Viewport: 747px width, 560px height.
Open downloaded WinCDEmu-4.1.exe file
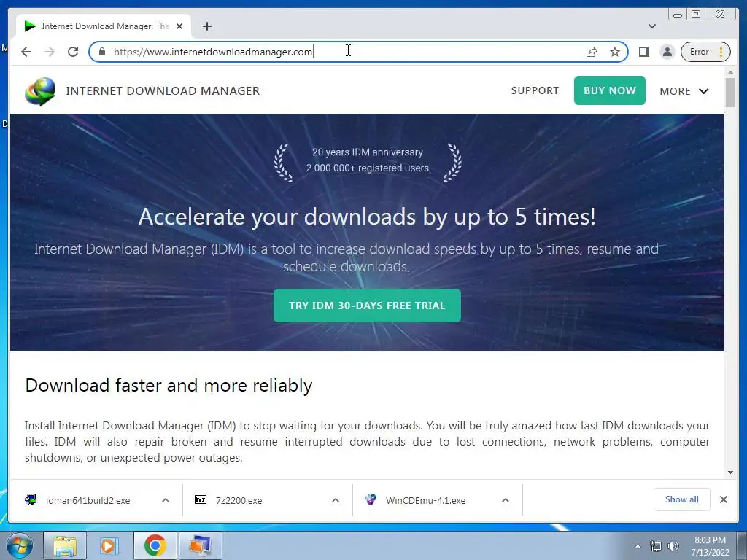coord(425,500)
